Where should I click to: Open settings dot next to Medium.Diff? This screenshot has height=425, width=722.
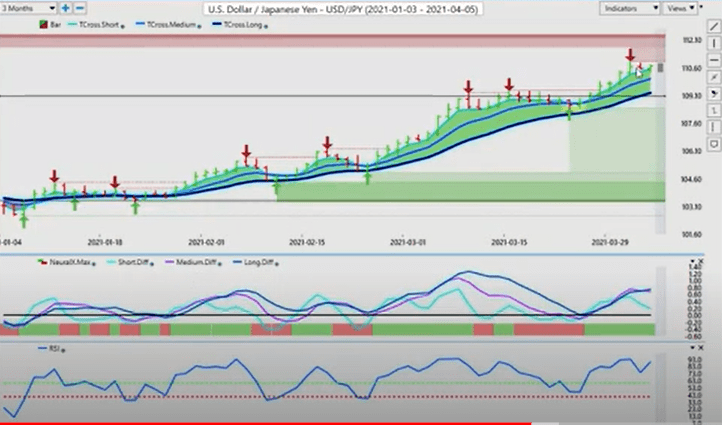pos(220,264)
